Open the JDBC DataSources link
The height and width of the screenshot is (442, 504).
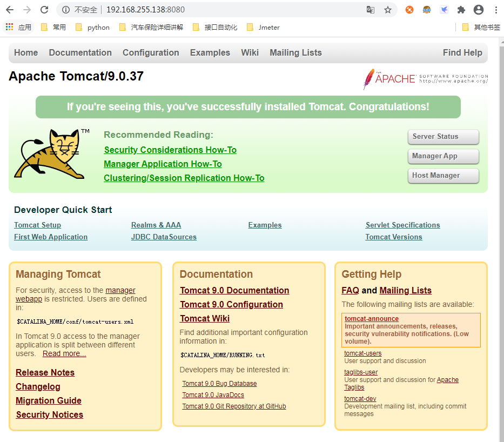(164, 237)
